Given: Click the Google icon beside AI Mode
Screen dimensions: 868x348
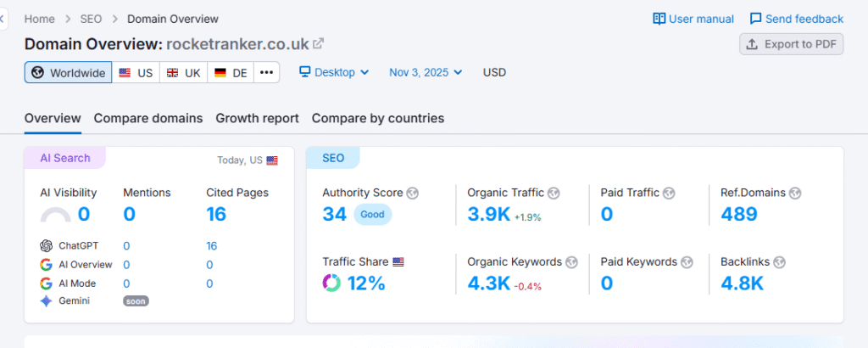Looking at the screenshot, I should point(47,283).
